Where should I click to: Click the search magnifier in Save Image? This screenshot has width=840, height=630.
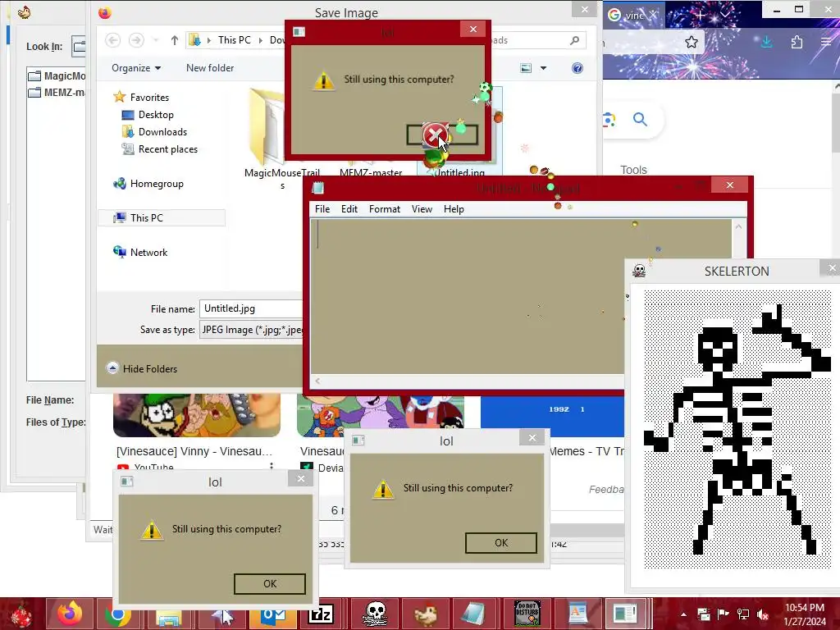[x=575, y=40]
